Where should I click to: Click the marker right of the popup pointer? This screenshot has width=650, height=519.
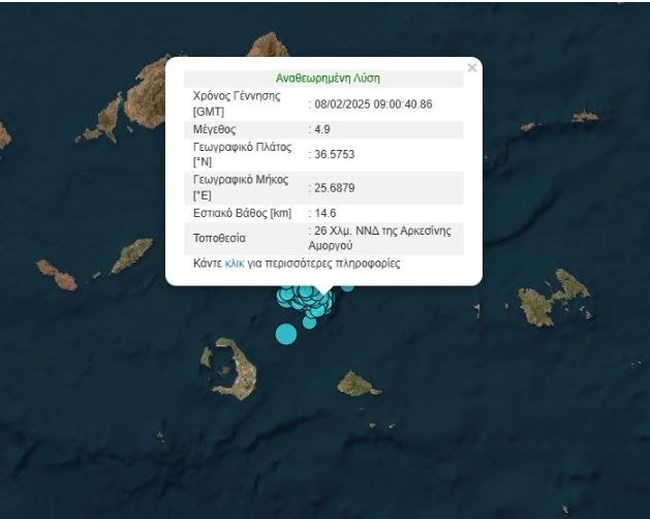click(x=347, y=286)
